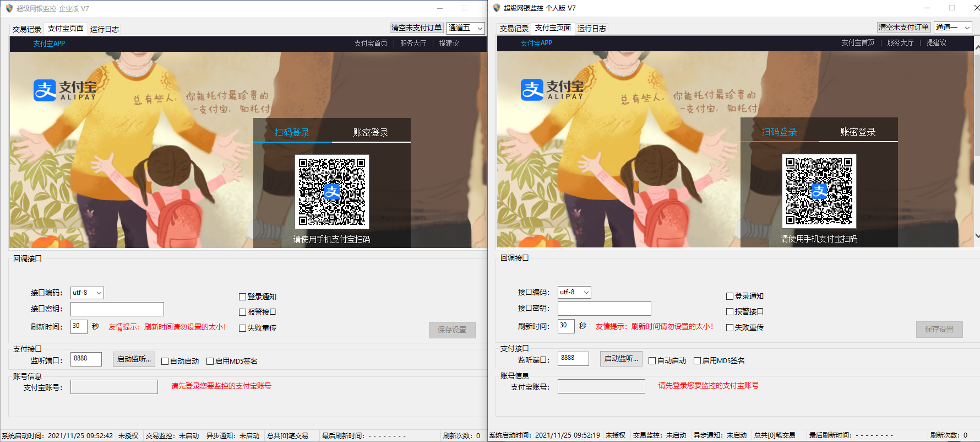
Task: Focus 监听端口 field in Personal window
Action: (573, 359)
